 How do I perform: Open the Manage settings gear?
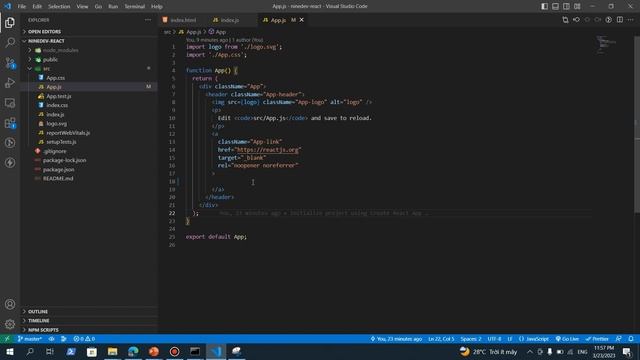click(10, 324)
